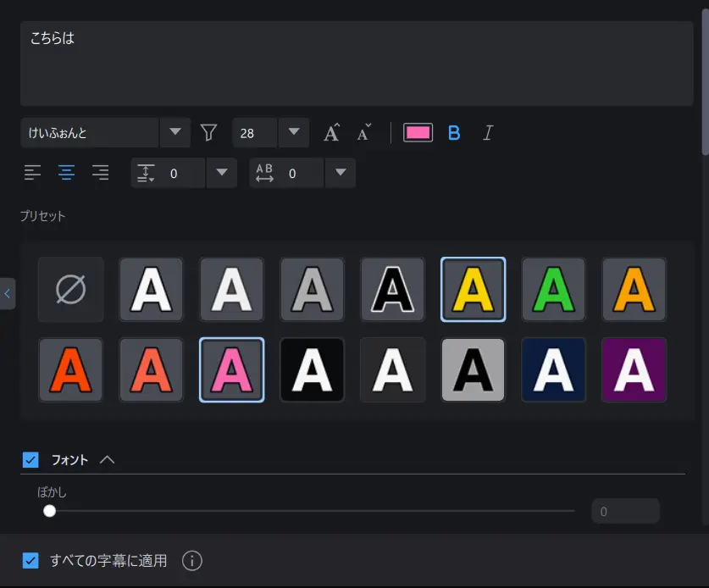Select white A on purple background preset

pos(634,370)
